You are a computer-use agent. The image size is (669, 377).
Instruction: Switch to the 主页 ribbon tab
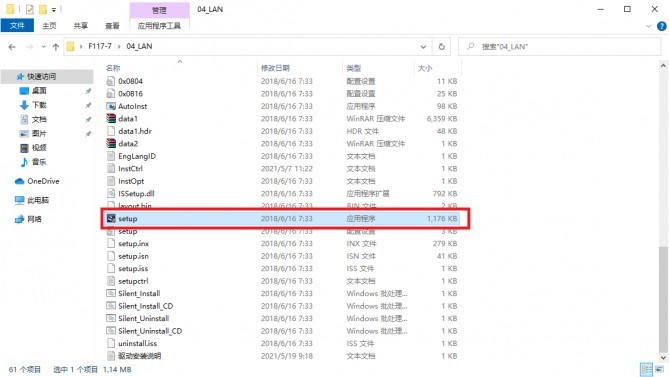point(49,26)
